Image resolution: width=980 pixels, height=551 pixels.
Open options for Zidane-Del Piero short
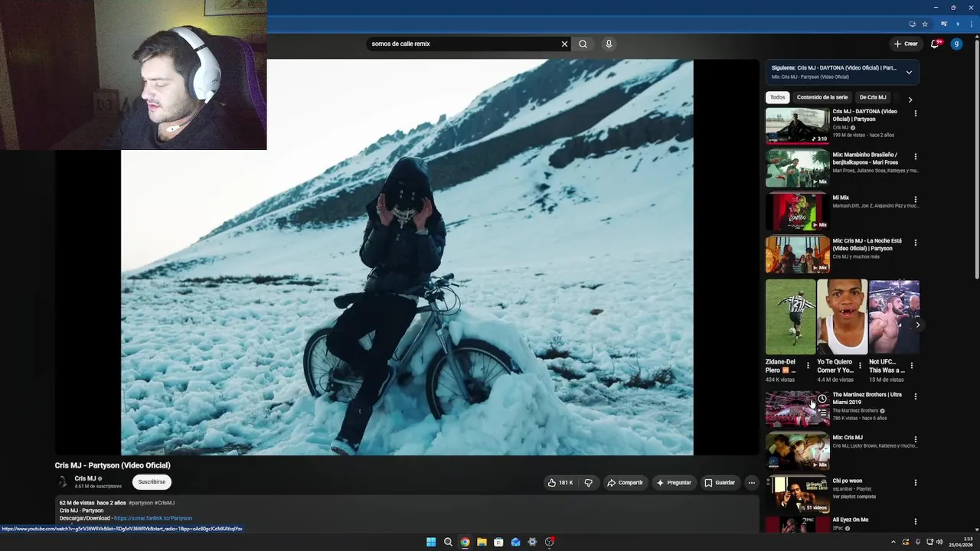808,366
